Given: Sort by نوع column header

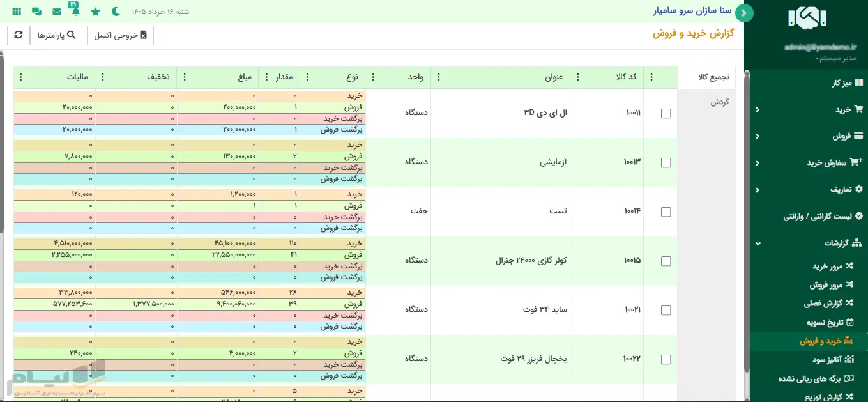Looking at the screenshot, I should click(x=352, y=77).
